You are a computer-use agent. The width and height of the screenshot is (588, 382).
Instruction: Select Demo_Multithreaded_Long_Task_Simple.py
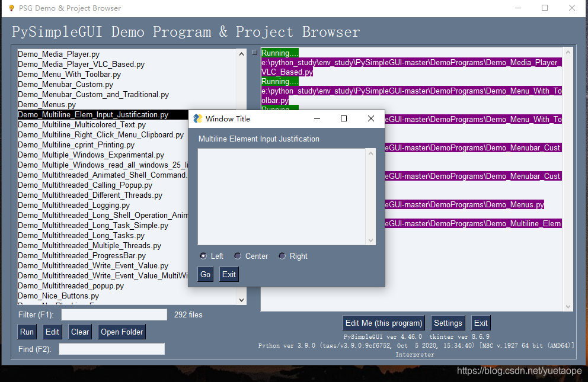pyautogui.click(x=103, y=226)
